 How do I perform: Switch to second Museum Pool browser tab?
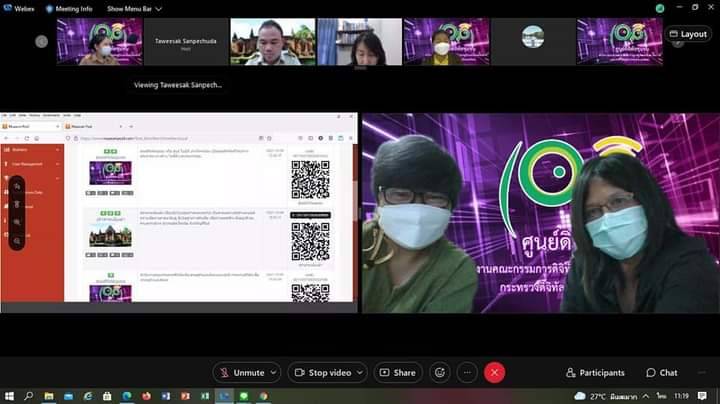tap(93, 126)
